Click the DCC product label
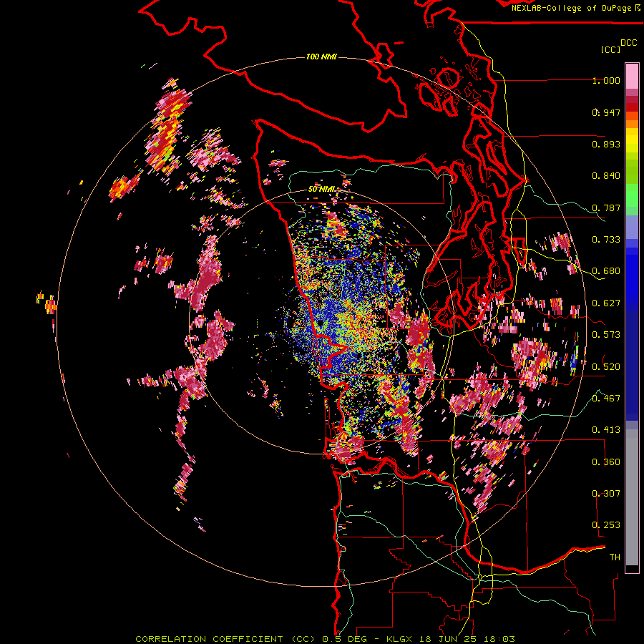644x644 pixels. coord(629,43)
